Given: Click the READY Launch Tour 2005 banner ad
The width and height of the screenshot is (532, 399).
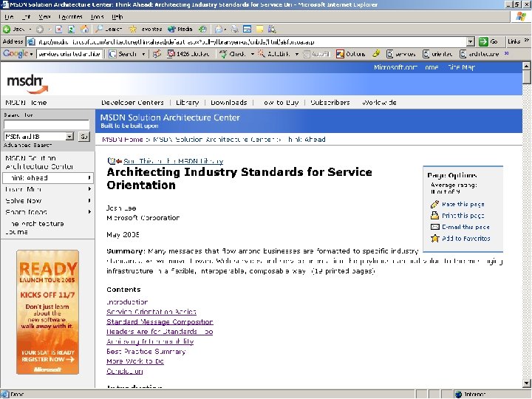Looking at the screenshot, I should coord(47,312).
